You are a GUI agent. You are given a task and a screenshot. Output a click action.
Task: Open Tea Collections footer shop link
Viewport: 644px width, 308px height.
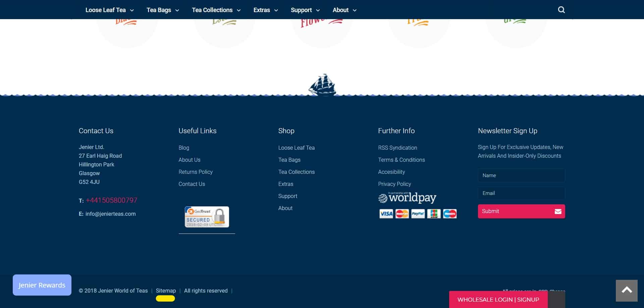coord(296,172)
